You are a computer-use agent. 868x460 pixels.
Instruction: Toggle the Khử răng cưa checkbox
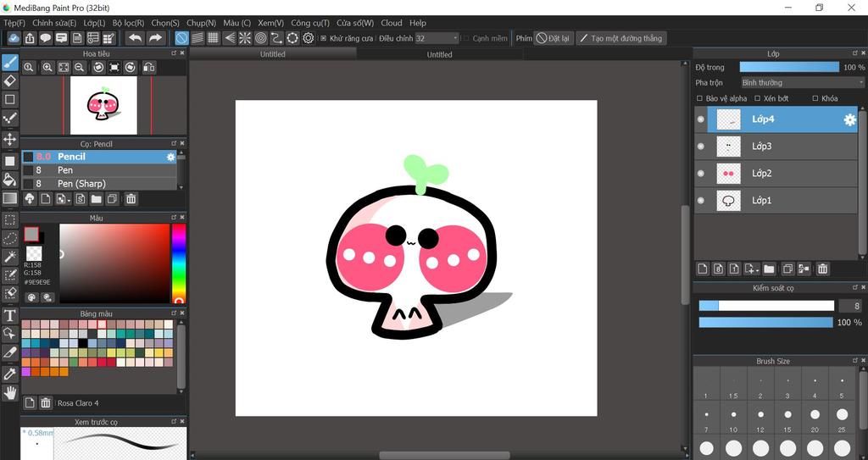tap(324, 38)
